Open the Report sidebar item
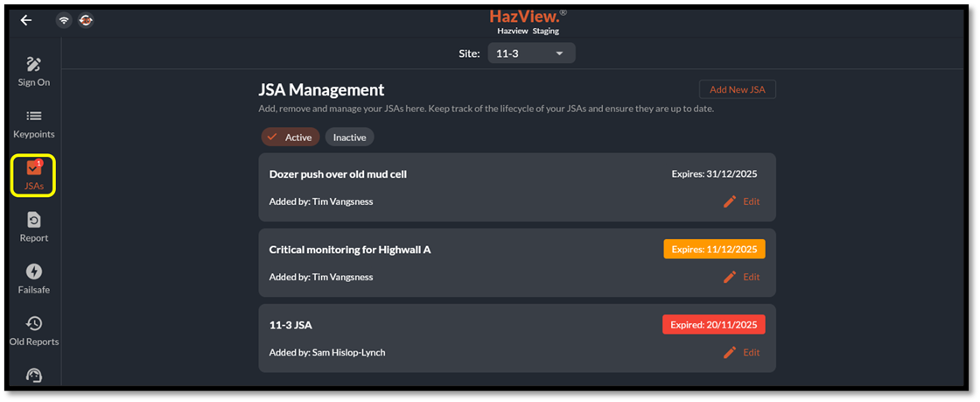This screenshot has width=980, height=402. click(34, 226)
